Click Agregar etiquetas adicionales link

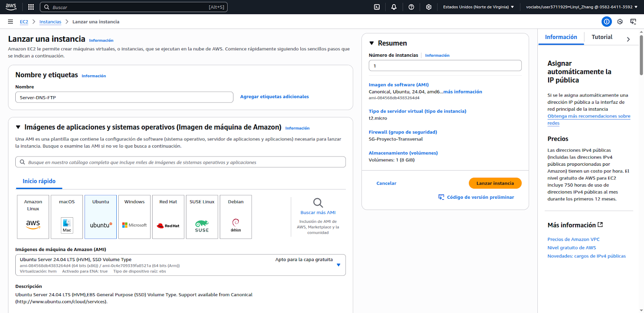coord(275,97)
